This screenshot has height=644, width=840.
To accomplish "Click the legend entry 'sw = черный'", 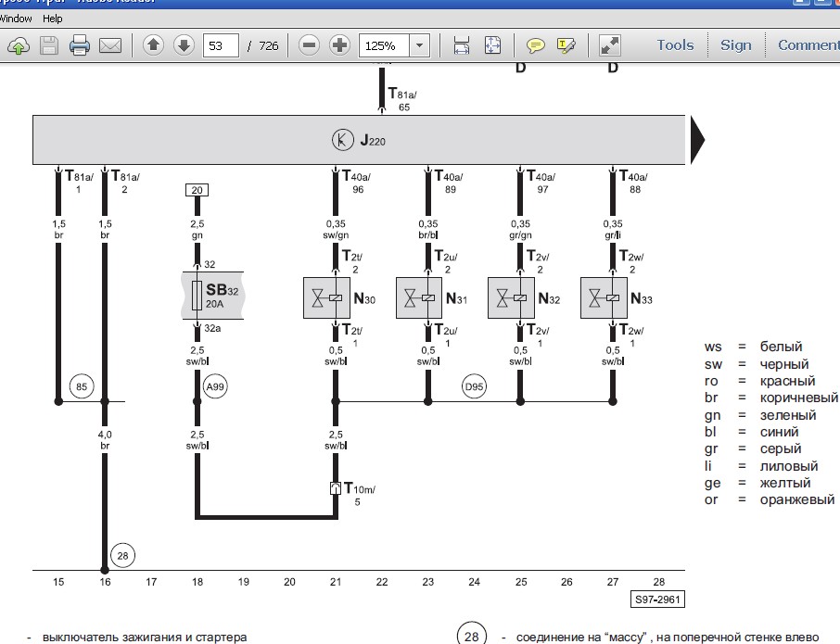I will coord(757,364).
